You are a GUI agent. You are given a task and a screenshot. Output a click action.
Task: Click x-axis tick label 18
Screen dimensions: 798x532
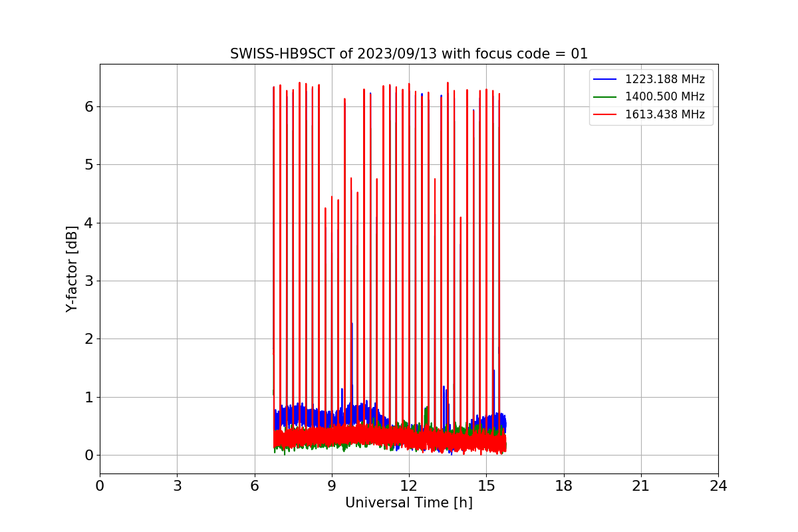(x=563, y=486)
